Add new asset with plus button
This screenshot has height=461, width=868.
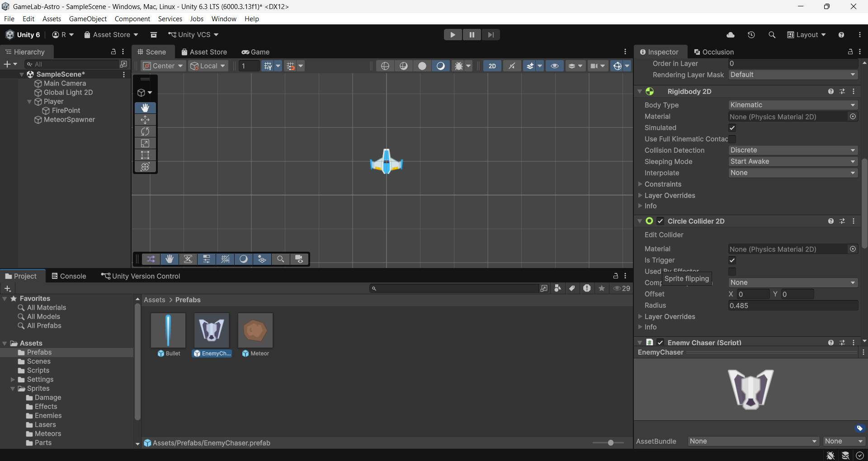point(7,288)
